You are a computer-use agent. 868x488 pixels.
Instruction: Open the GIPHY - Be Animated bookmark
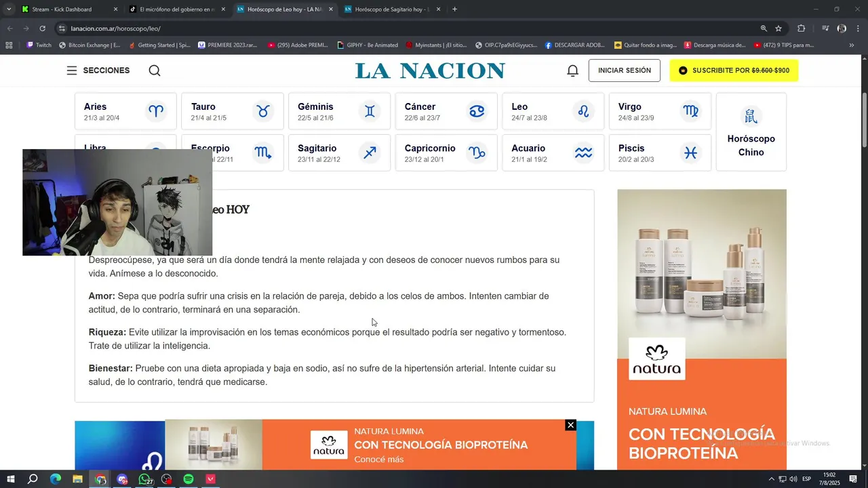(368, 45)
